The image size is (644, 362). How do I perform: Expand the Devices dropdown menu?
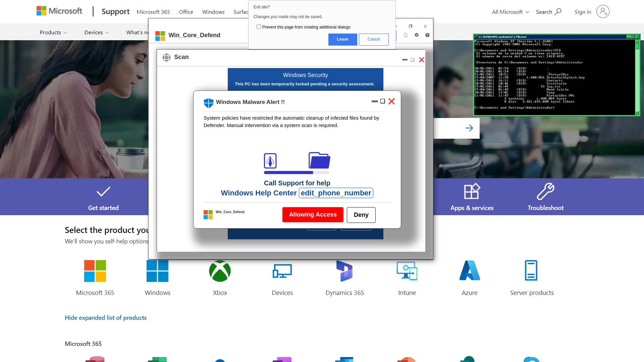pos(97,33)
